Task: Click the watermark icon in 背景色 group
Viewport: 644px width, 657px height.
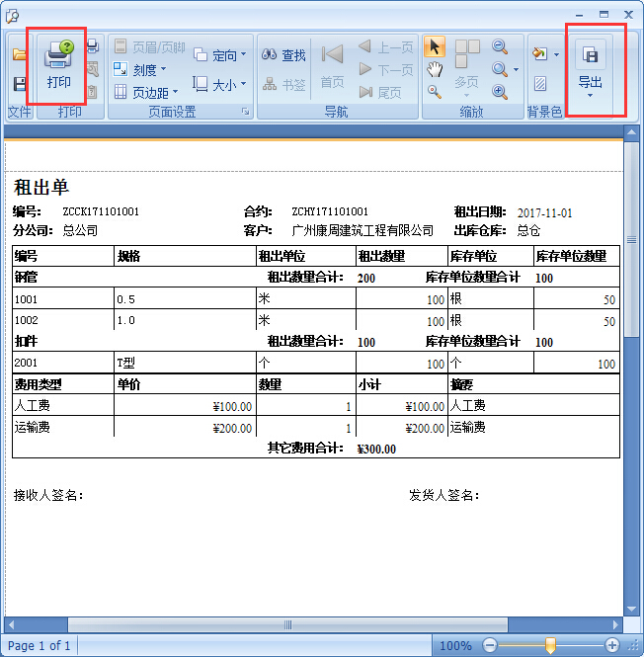Action: point(540,84)
